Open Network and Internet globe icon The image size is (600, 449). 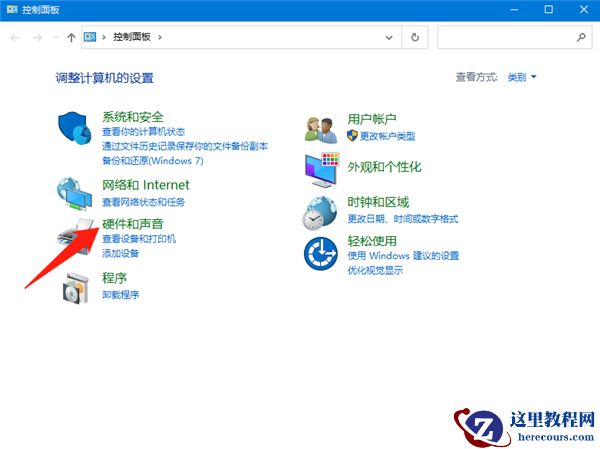[74, 194]
